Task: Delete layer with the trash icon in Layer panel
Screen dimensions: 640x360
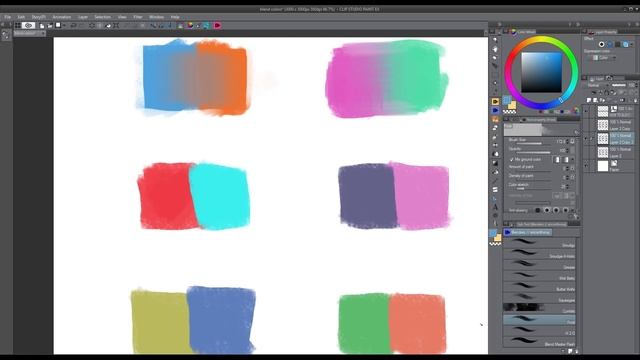Action: coord(636,100)
